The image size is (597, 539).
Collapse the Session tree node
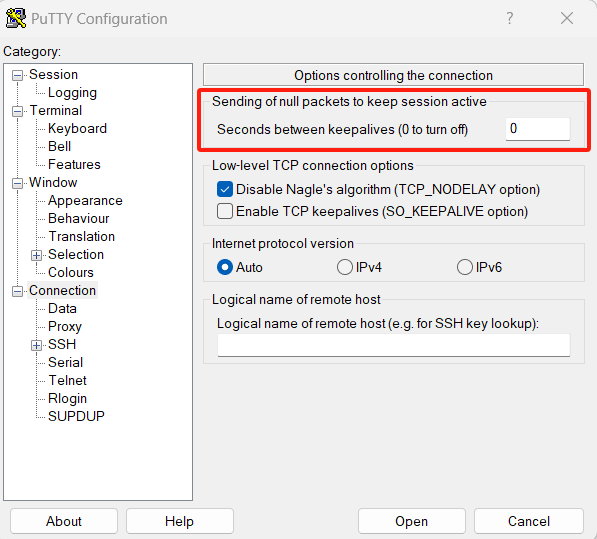click(17, 75)
